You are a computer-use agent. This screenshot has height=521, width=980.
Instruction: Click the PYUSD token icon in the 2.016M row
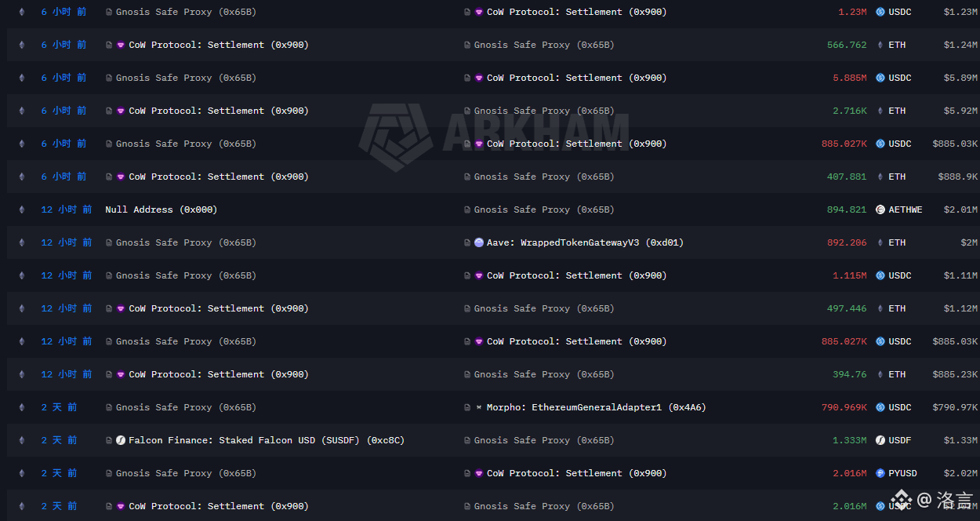880,473
